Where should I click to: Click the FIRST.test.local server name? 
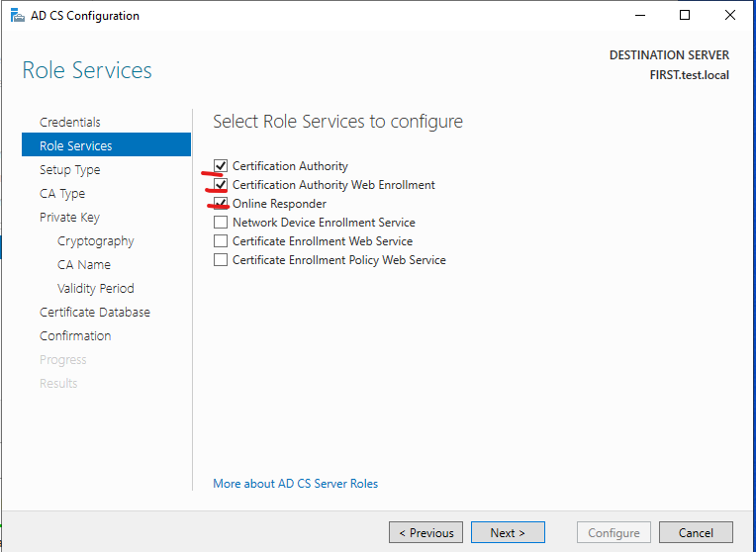(x=690, y=75)
